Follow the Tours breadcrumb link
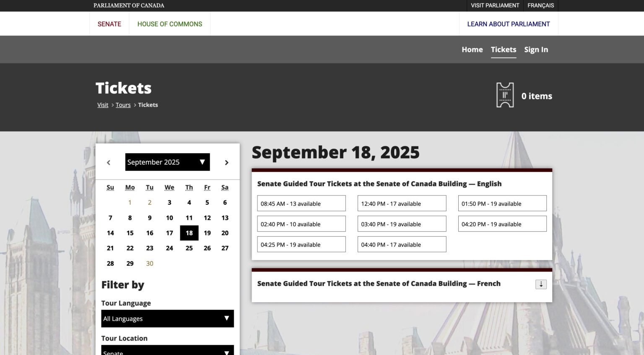Viewport: 644px width, 355px height. point(123,105)
